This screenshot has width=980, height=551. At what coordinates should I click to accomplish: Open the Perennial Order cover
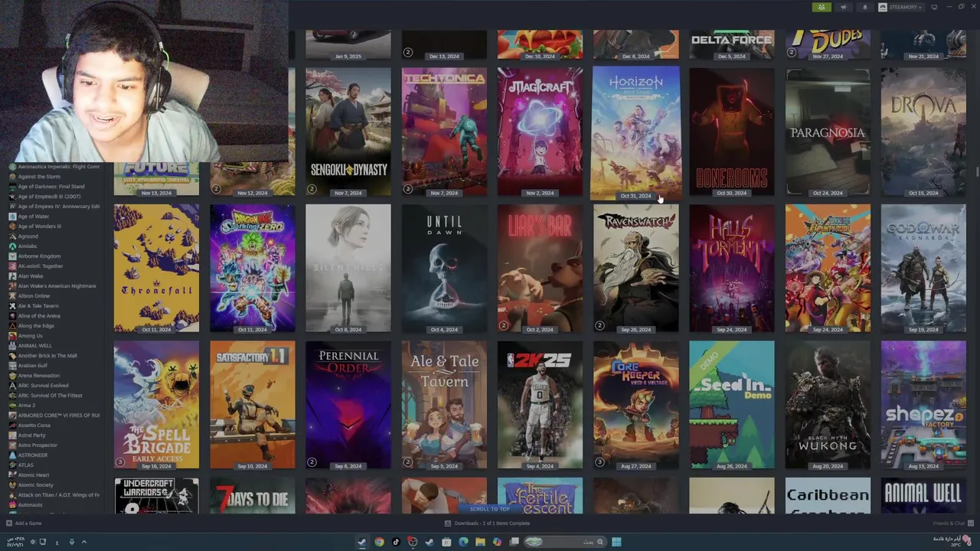348,405
